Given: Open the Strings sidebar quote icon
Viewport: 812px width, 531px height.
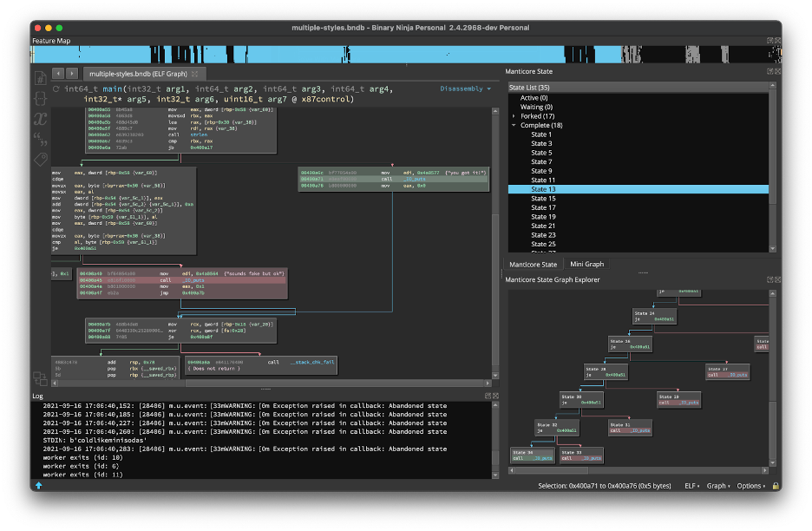Looking at the screenshot, I should (x=40, y=139).
